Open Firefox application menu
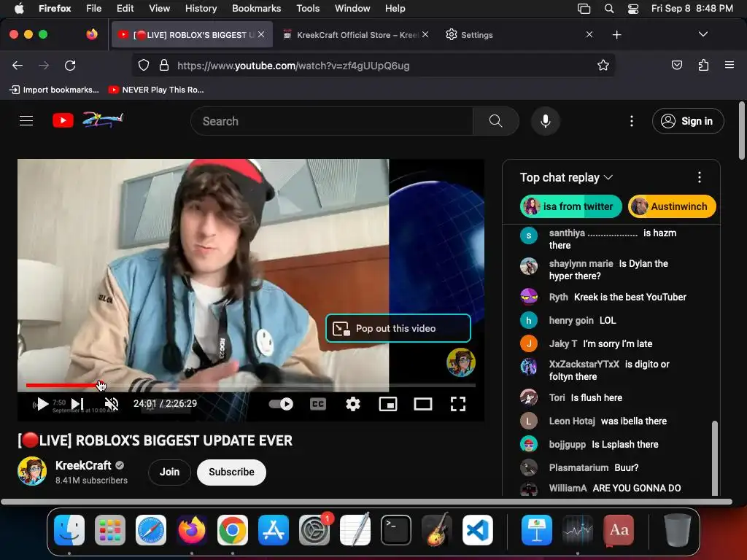The height and width of the screenshot is (560, 747). 729,65
